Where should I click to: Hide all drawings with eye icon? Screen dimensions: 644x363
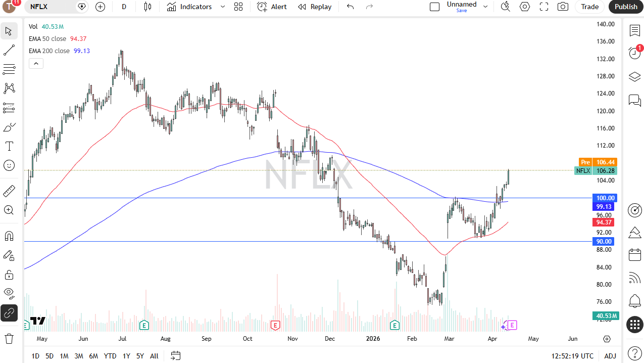click(x=9, y=294)
